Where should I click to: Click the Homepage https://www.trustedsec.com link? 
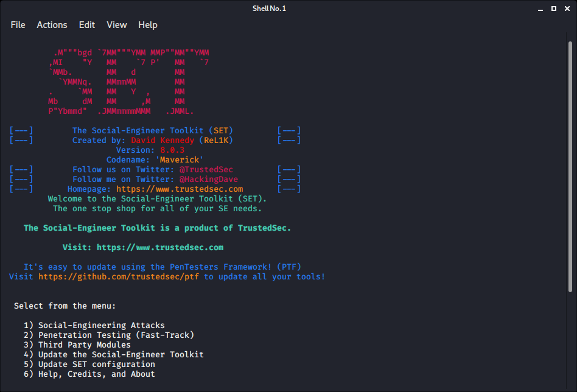180,189
